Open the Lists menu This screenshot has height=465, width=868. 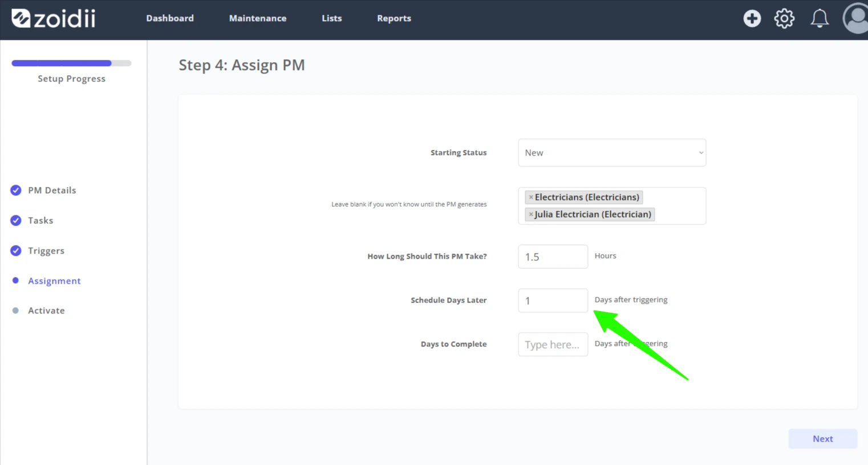(332, 18)
